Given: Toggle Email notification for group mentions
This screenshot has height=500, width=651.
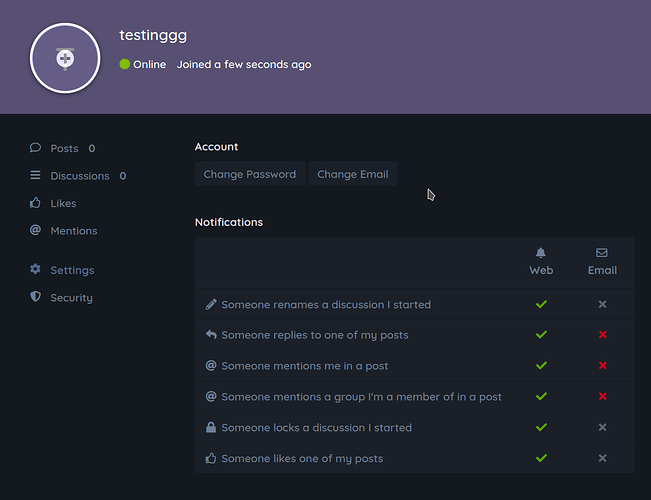Looking at the screenshot, I should click(602, 397).
